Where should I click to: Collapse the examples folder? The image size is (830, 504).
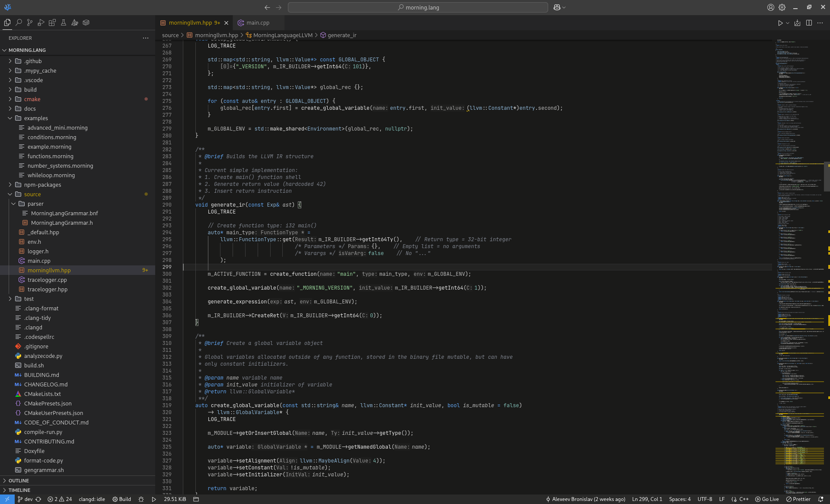pos(36,118)
